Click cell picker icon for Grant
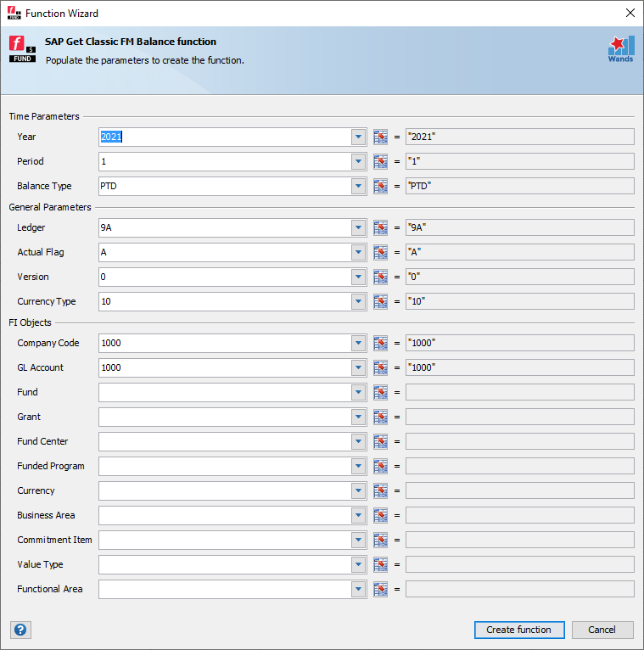Image resolution: width=644 pixels, height=650 pixels. (380, 417)
